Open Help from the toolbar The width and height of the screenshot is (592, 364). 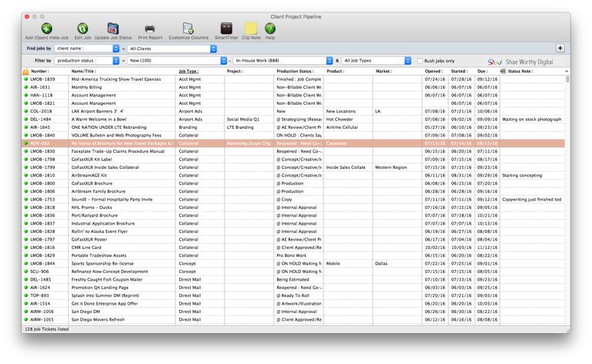pyautogui.click(x=270, y=29)
